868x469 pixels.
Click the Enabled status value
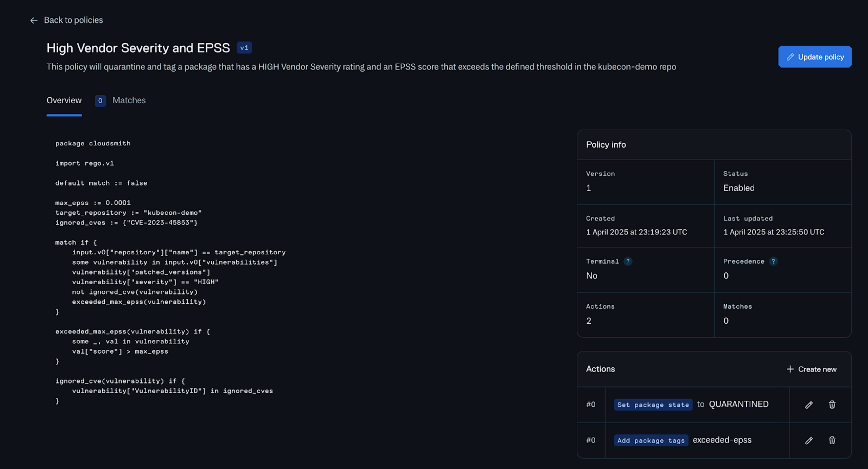coord(739,188)
